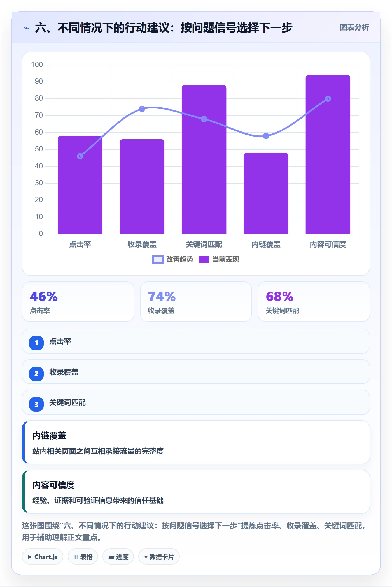This screenshot has width=392, height=587.
Task: Open the 68% 关键词匹配 data card
Action: coord(314,302)
